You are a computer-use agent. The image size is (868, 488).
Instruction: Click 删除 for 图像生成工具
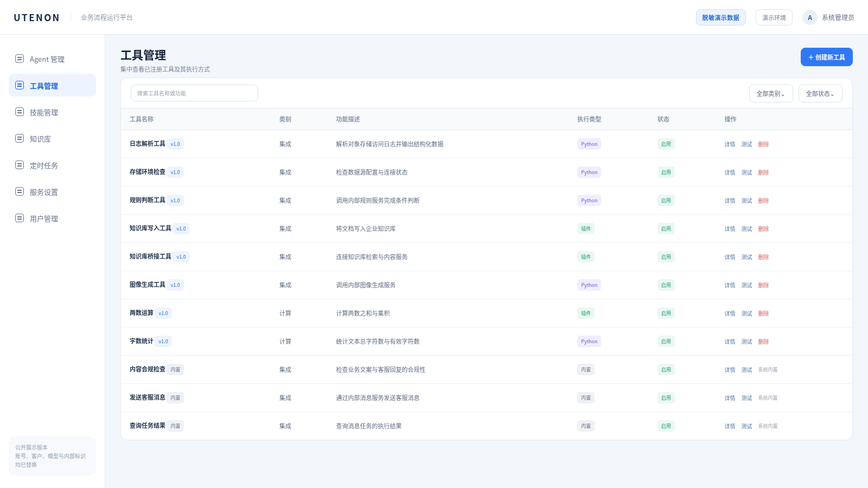tap(764, 285)
